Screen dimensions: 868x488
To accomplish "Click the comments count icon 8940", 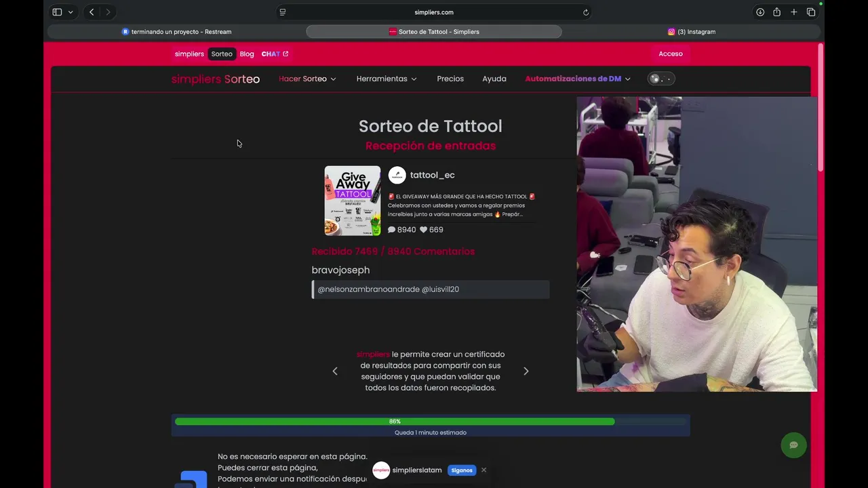I will 391,230.
